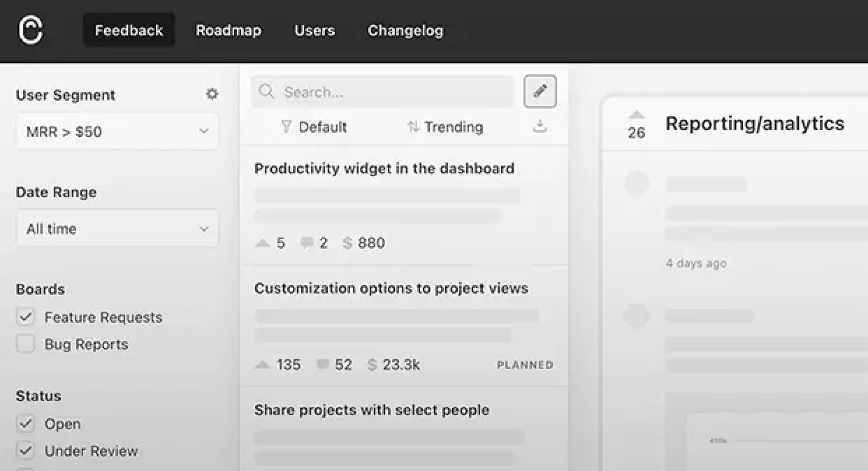Upvote the Productivity widget post
This screenshot has width=868, height=471.
(x=263, y=243)
